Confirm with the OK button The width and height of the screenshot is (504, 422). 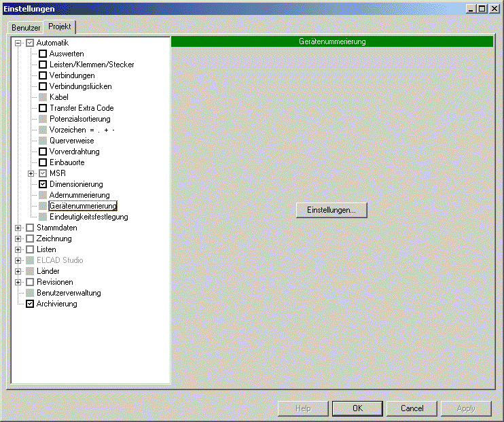[x=357, y=408]
